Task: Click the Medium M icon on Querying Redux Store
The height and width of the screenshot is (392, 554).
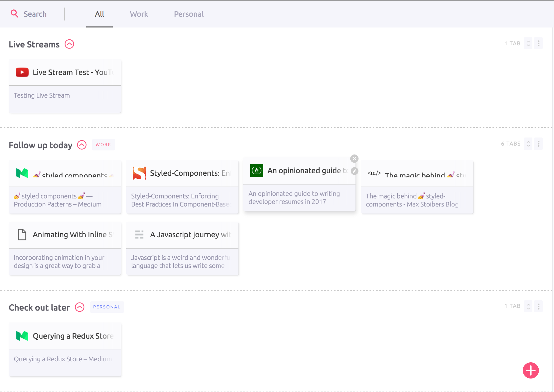Action: coord(22,336)
